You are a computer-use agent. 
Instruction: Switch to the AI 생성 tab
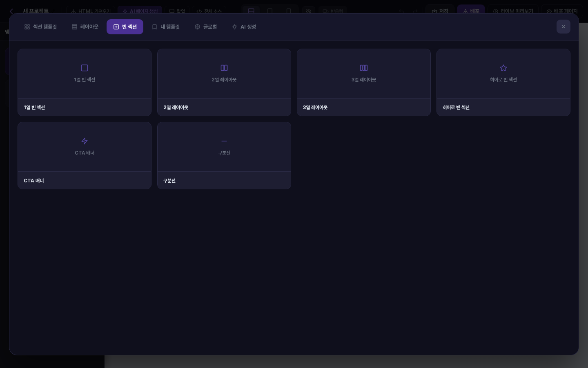point(244,27)
